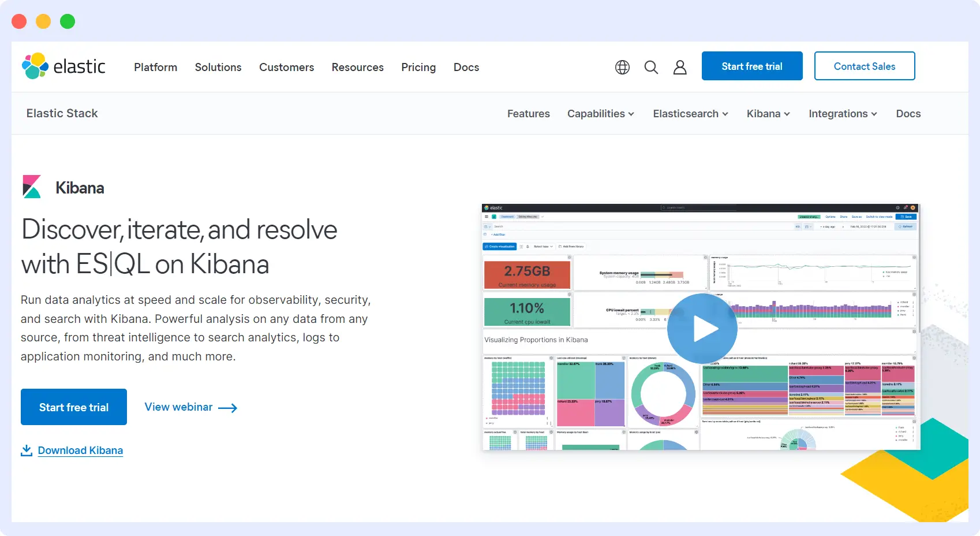980x536 pixels.
Task: Play the Kibana dashboard video
Action: (x=702, y=329)
